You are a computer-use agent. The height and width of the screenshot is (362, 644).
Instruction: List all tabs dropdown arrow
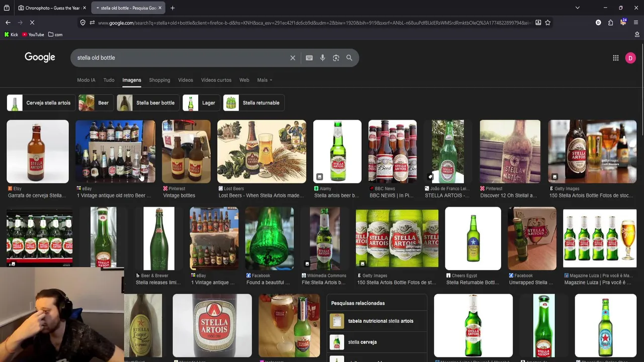tap(578, 8)
